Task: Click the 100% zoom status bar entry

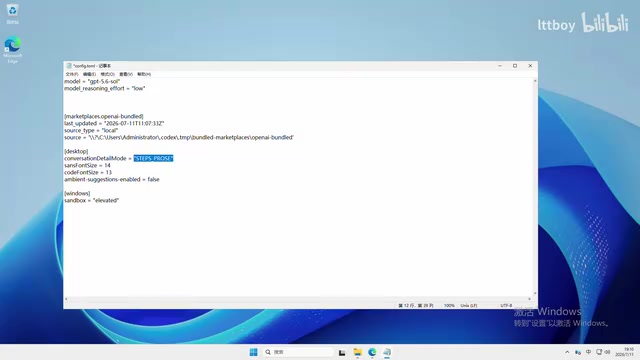Action: (x=449, y=305)
